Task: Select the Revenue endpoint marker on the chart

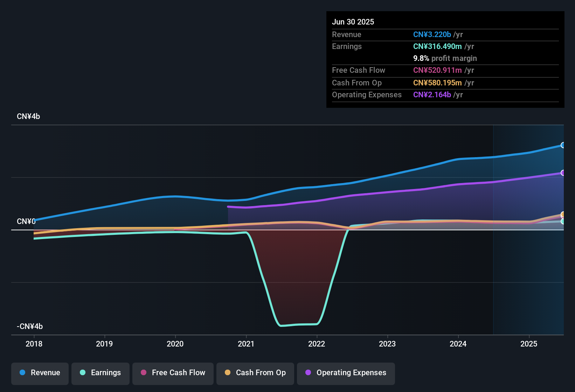Action: tap(563, 145)
